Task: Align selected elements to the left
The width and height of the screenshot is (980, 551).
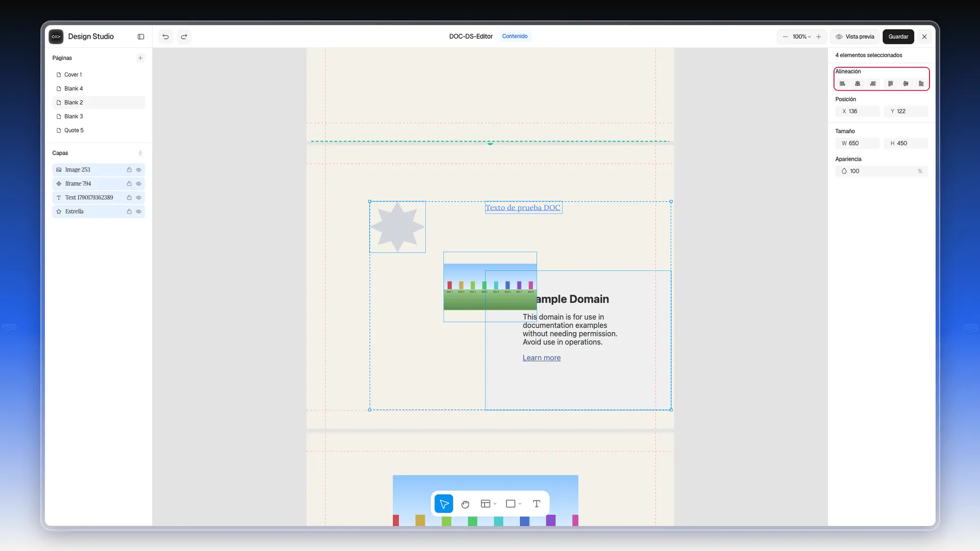Action: 842,84
